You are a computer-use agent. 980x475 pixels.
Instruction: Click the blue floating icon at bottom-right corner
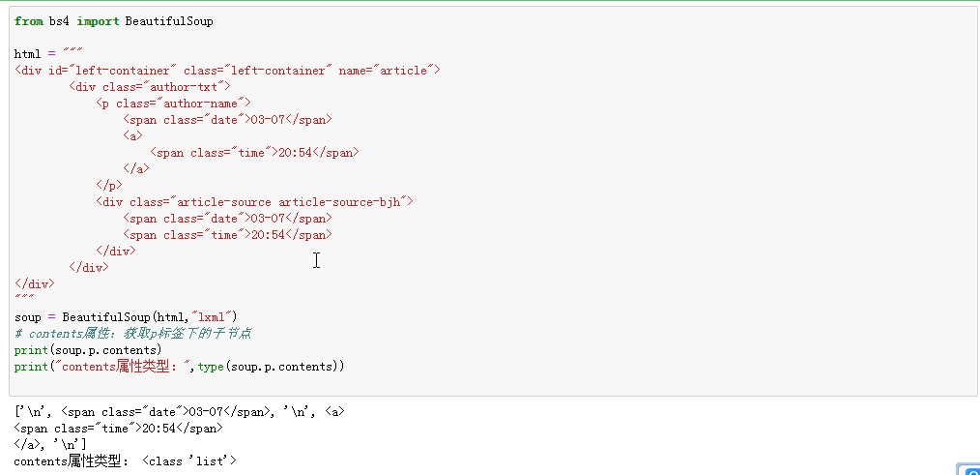click(969, 469)
